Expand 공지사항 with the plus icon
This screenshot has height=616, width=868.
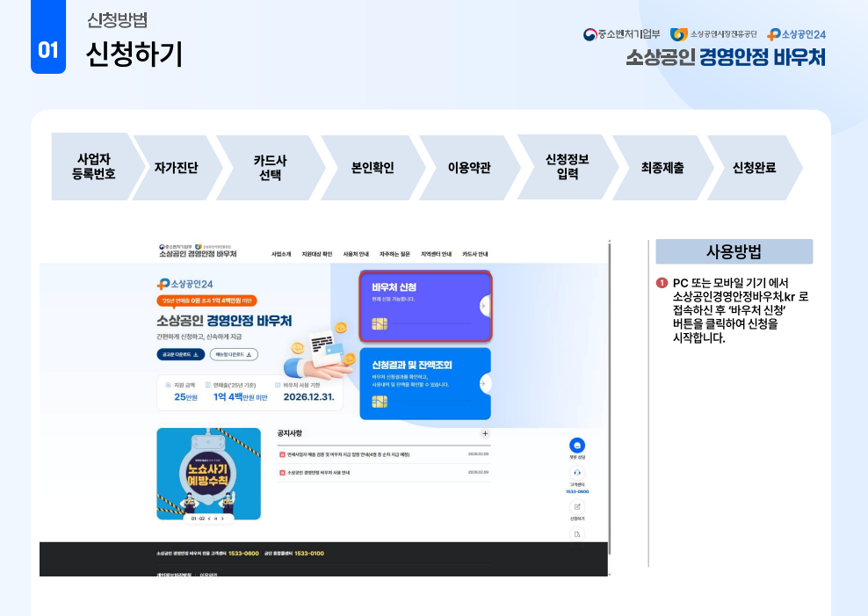tap(485, 433)
